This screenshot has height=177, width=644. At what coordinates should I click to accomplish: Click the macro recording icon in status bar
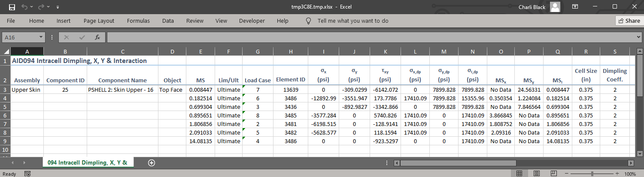point(27,174)
